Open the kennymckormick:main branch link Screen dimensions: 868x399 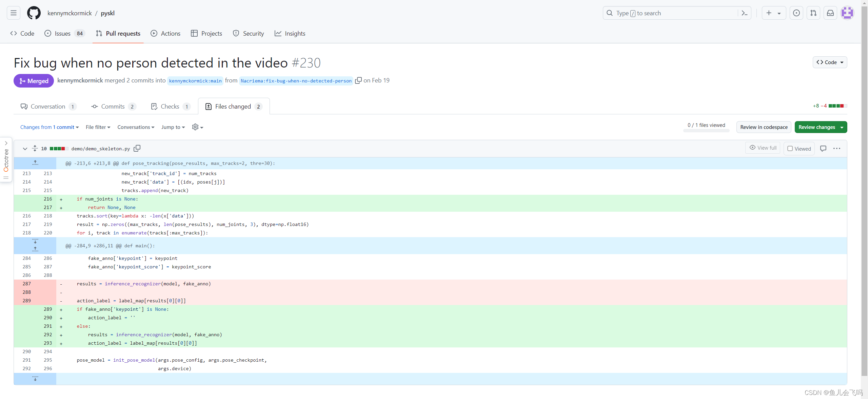tap(195, 81)
